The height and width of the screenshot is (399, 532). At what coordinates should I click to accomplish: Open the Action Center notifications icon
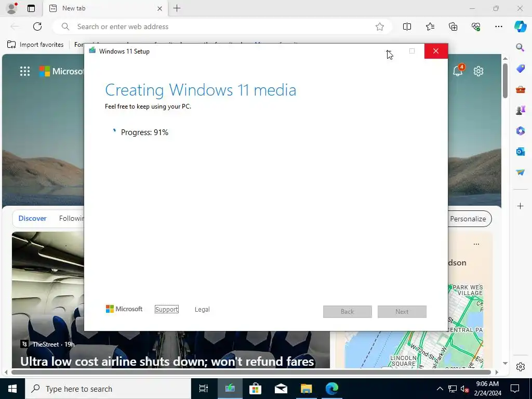pyautogui.click(x=515, y=389)
